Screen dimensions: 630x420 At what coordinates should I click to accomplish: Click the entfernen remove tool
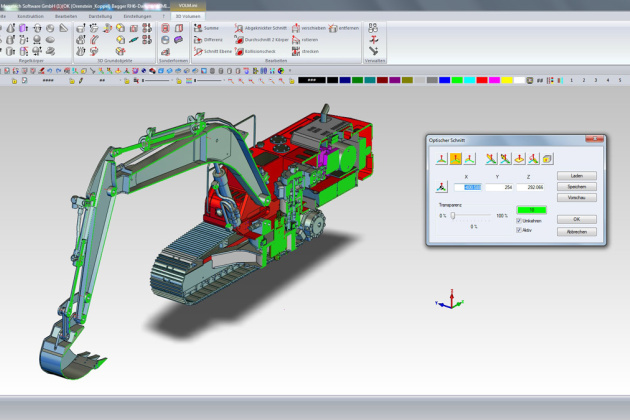(x=341, y=28)
